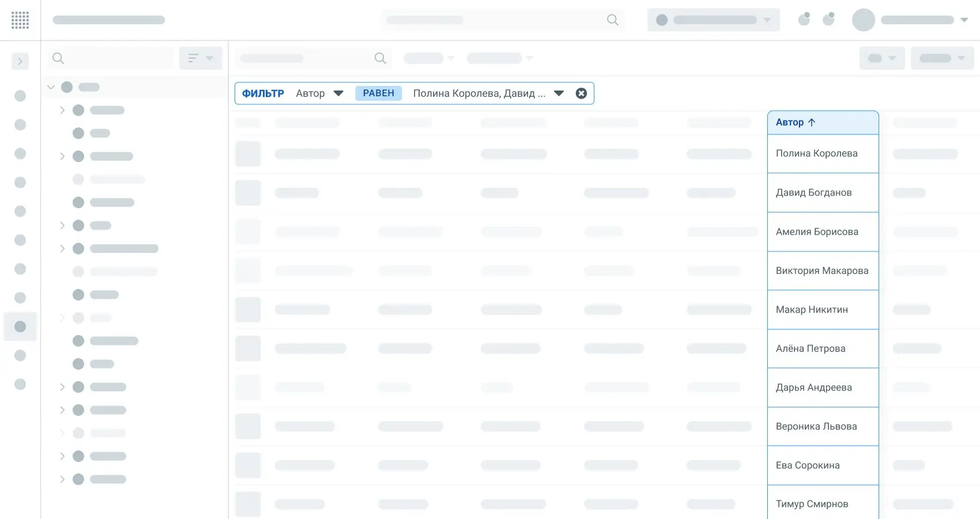Viewport: 980px width, 519px height.
Task: Click the Автор column header
Action: tap(789, 122)
